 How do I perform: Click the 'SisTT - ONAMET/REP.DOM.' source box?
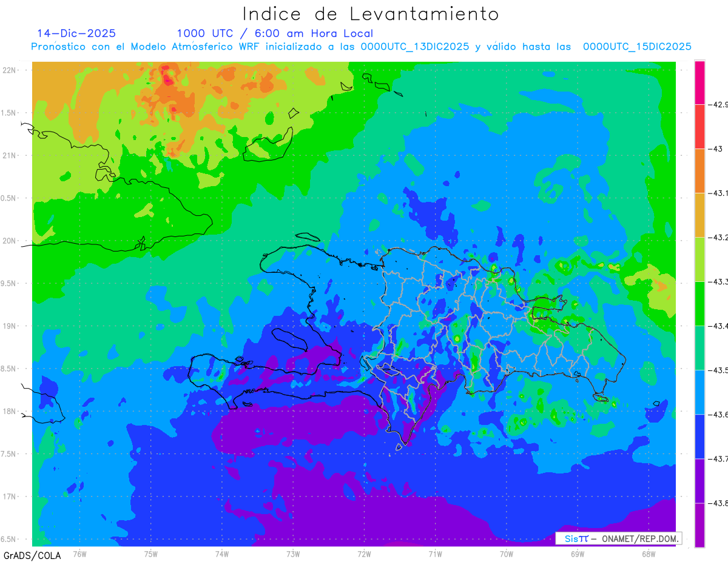[x=618, y=538]
